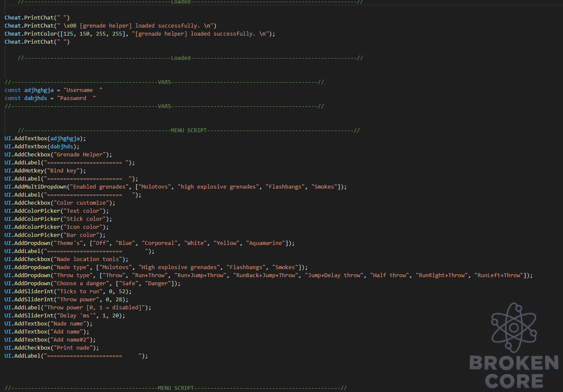Image resolution: width=563 pixels, height=392 pixels.
Task: Click the AddColorPicker "Icon color" line
Action: tap(57, 227)
